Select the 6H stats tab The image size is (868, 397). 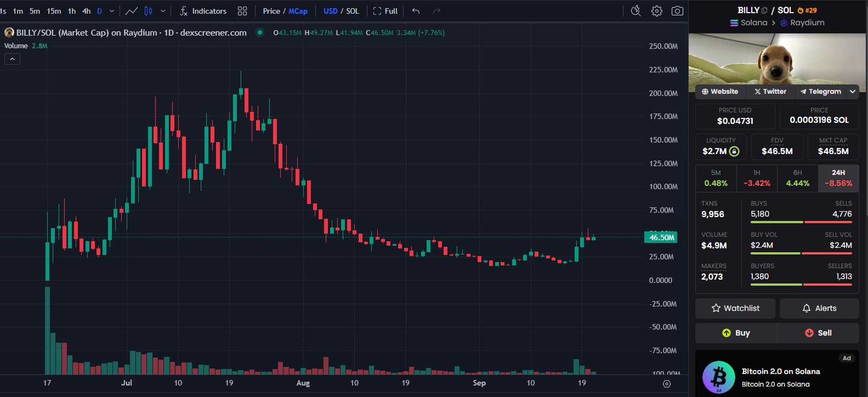coord(798,178)
